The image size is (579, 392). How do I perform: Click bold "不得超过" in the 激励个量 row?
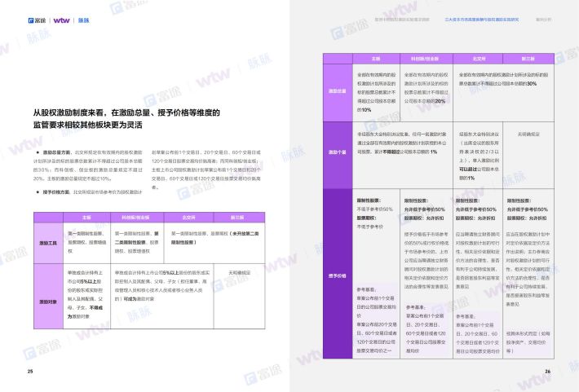[x=391, y=152]
